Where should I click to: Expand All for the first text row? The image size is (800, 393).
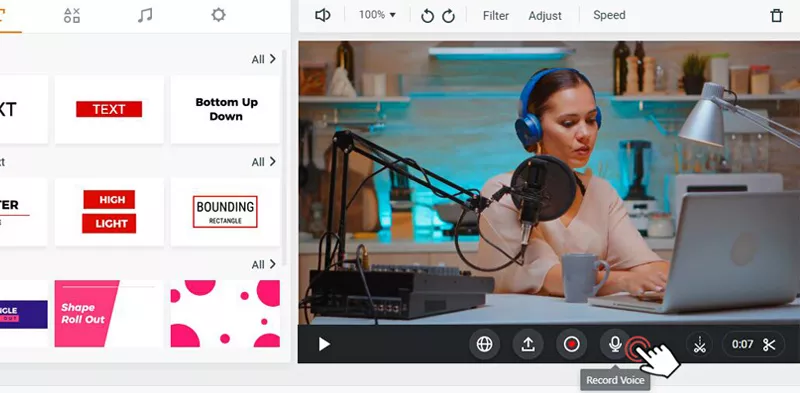click(x=264, y=59)
